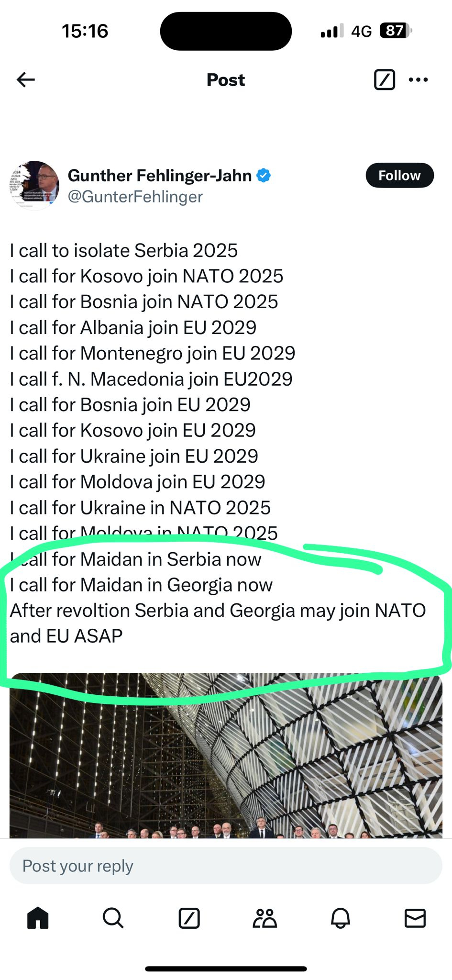Open the Search icon at the bottom
The image size is (452, 980).
(113, 918)
